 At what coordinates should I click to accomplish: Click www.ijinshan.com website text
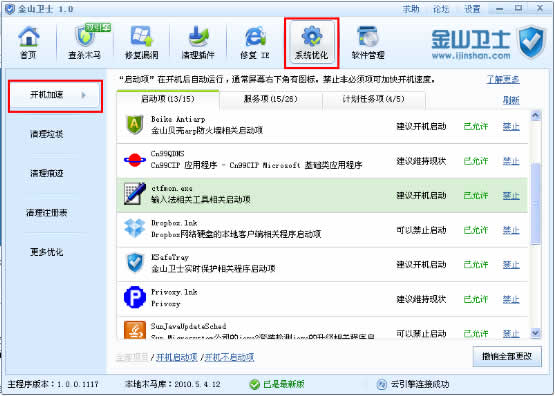(x=471, y=56)
